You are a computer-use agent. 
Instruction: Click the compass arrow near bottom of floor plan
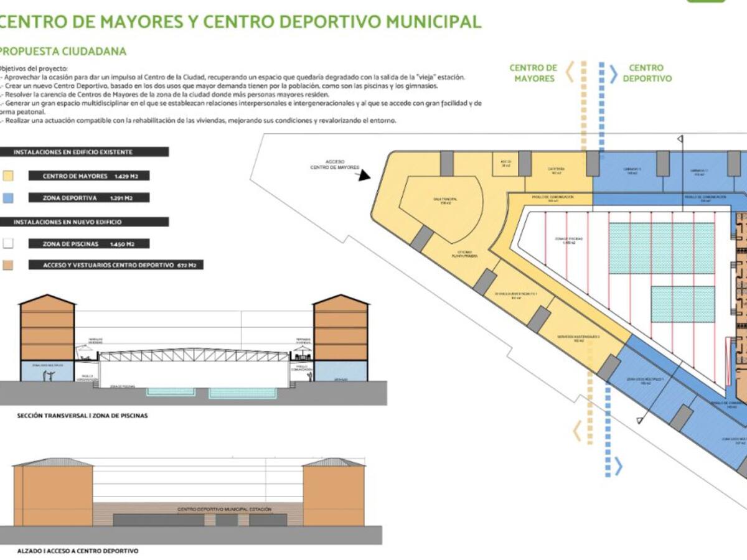tap(639, 421)
